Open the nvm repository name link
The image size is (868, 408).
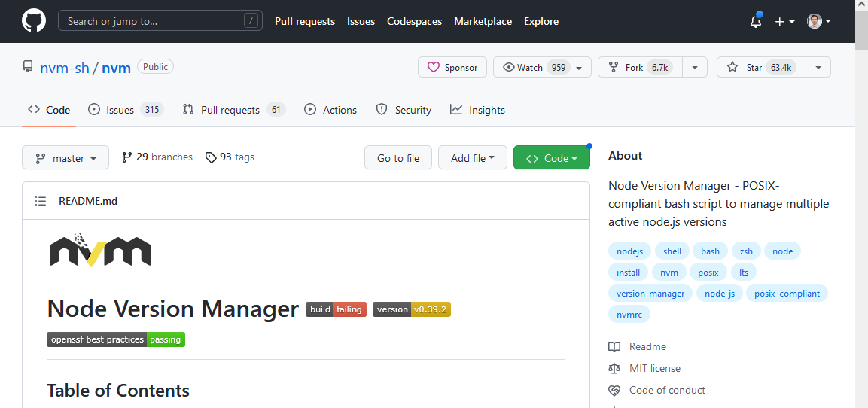pos(116,68)
